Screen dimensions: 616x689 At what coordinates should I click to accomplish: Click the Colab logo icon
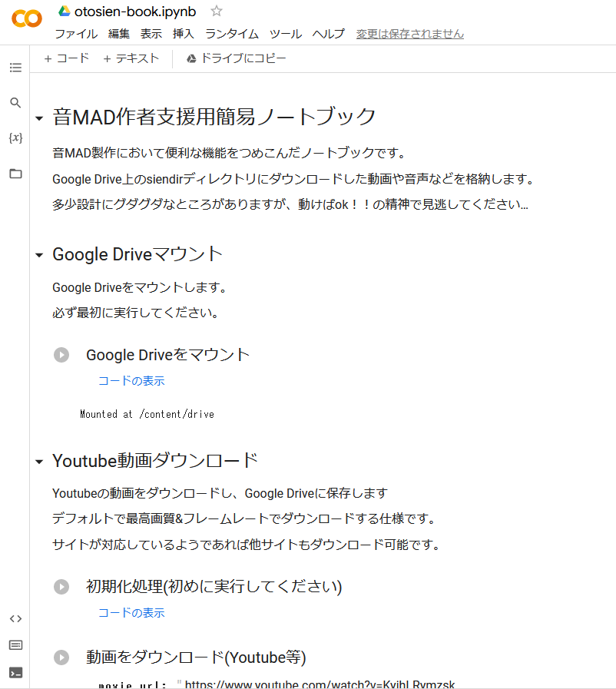click(x=27, y=18)
